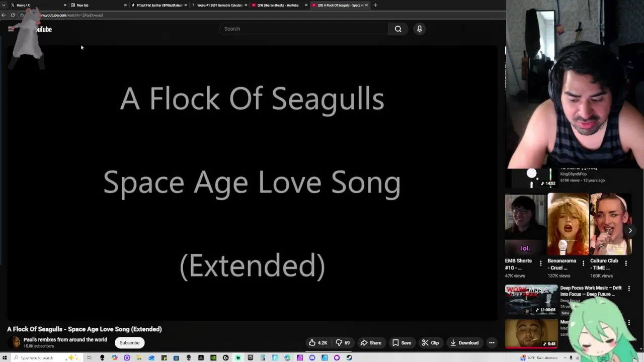This screenshot has height=362, width=644.
Task: Click the YouTube search input field
Action: coord(304,29)
